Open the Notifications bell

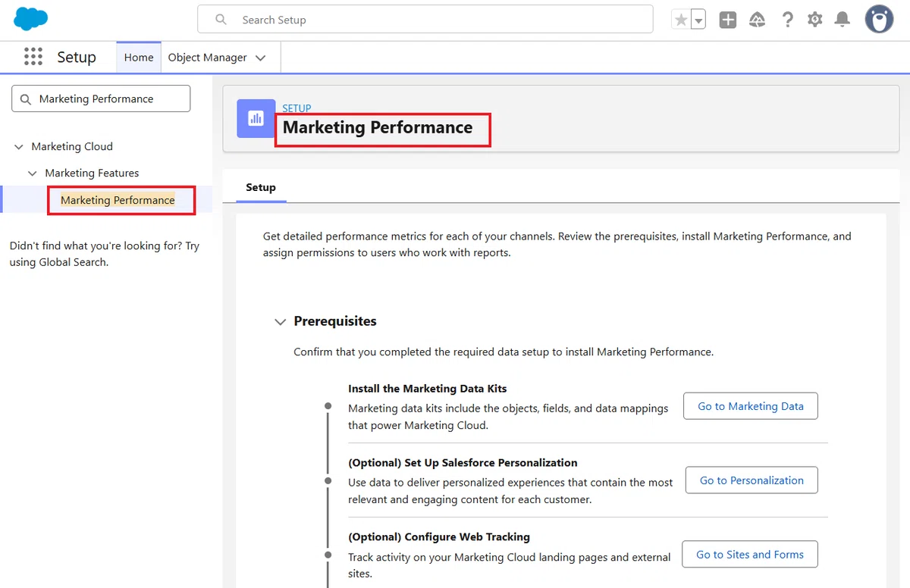[x=842, y=20]
